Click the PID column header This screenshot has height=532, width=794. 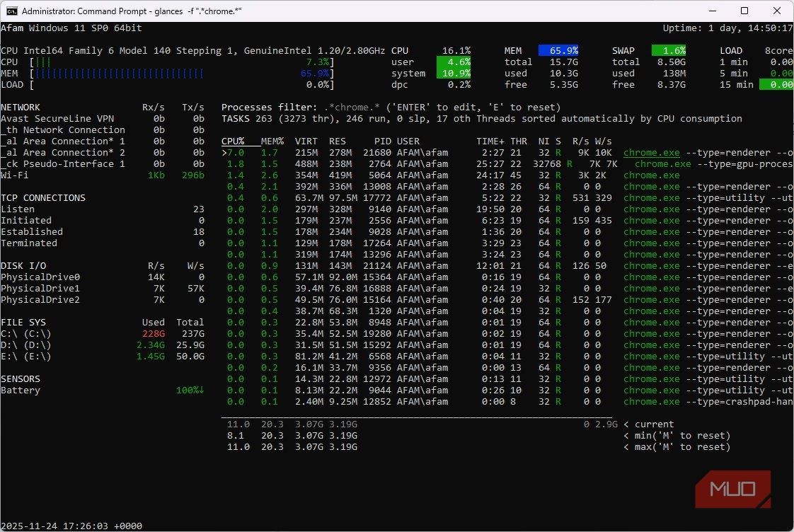tap(383, 141)
